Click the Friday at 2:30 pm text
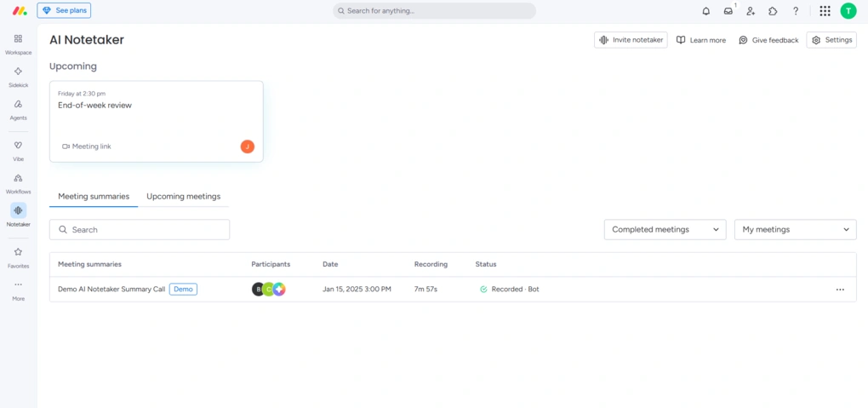 coord(82,94)
